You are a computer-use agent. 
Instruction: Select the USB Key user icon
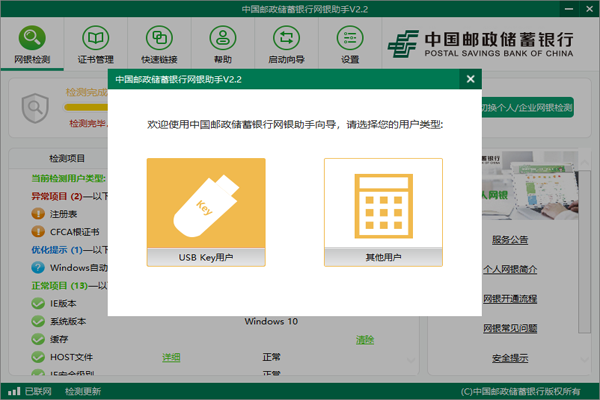[206, 204]
